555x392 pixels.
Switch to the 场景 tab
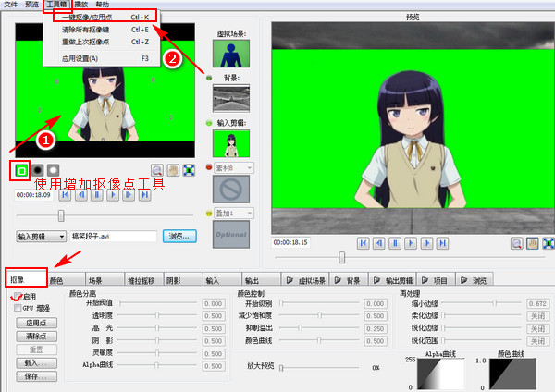[105, 280]
